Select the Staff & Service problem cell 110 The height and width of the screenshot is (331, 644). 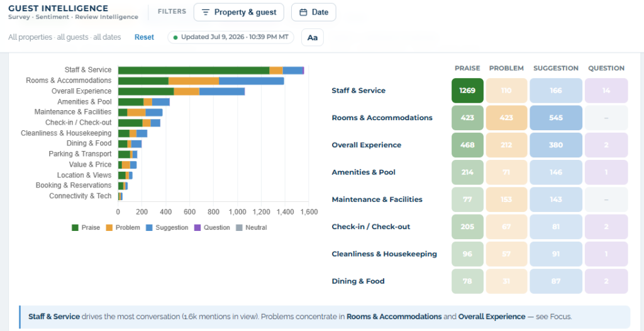[x=506, y=91]
